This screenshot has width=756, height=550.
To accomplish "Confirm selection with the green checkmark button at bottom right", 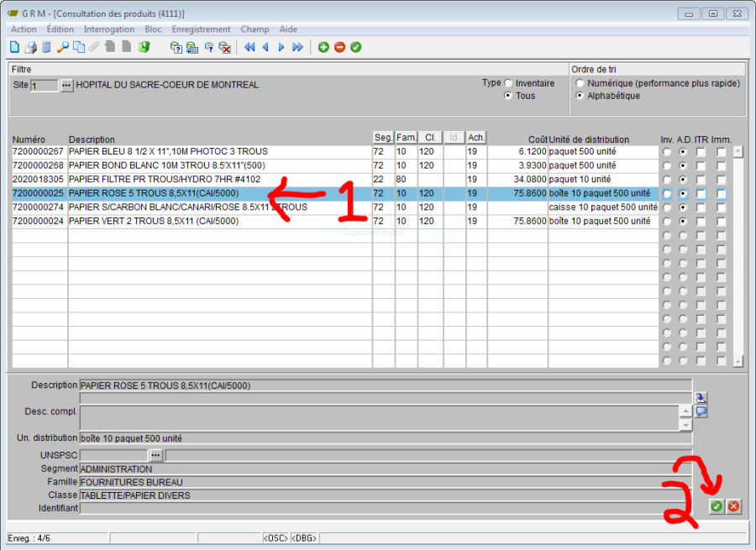I will click(x=716, y=506).
